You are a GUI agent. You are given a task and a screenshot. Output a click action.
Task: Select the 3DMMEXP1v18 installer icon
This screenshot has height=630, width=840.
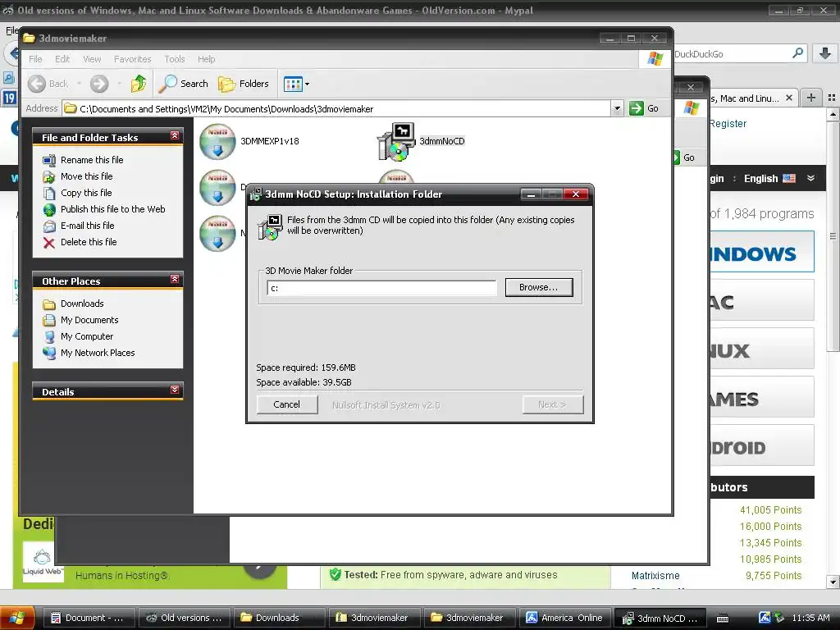point(217,141)
